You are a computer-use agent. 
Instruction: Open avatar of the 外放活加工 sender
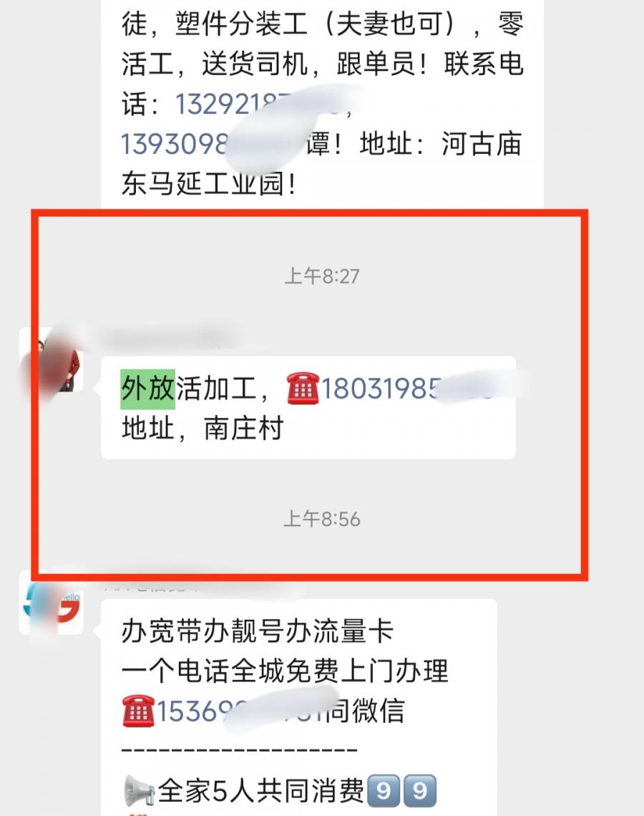pos(52,359)
